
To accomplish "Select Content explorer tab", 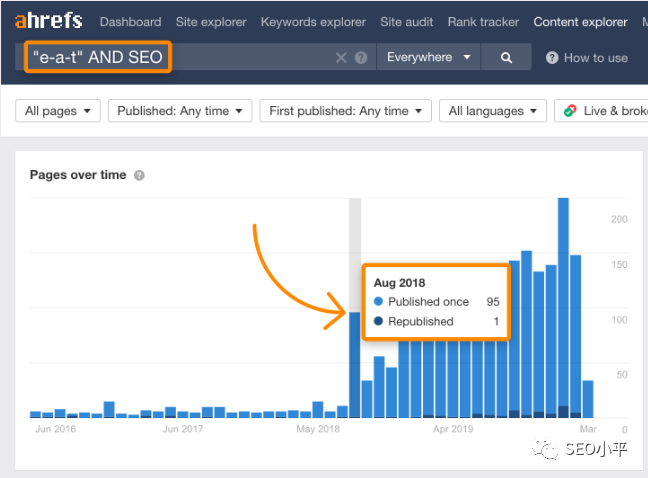I will (580, 22).
